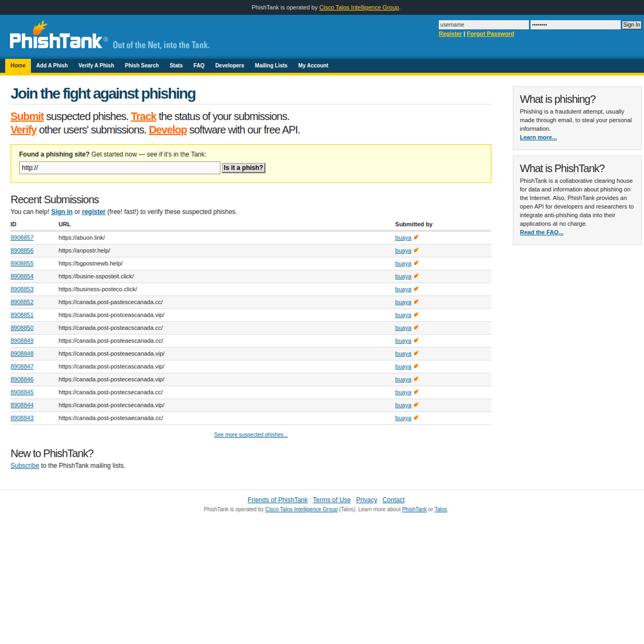Click the orange Submit link

[27, 116]
